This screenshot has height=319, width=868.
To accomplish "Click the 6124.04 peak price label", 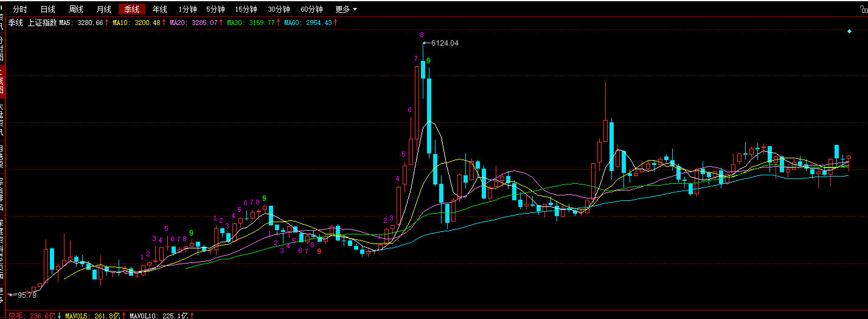I will [444, 43].
